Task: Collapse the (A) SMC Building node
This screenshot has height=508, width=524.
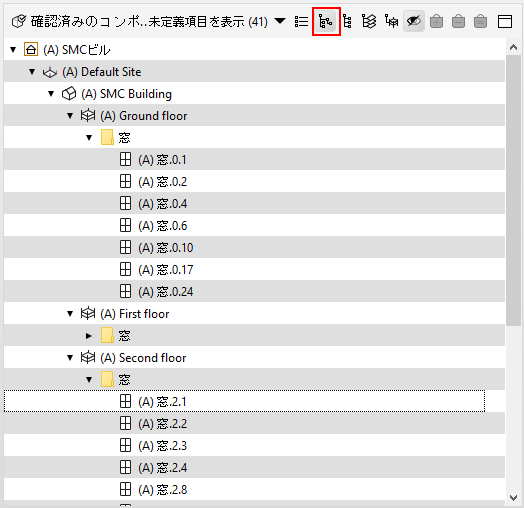Action: point(51,94)
